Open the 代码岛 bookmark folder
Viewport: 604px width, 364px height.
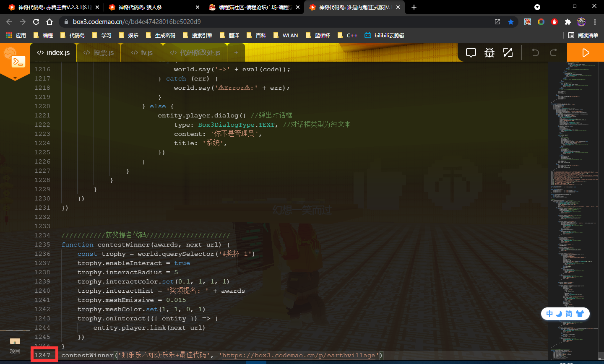[x=73, y=36]
